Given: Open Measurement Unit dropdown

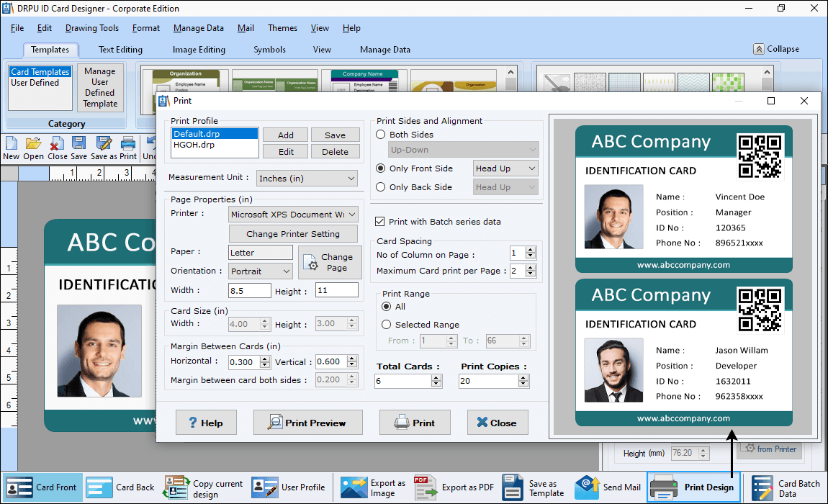Looking at the screenshot, I should tap(307, 179).
